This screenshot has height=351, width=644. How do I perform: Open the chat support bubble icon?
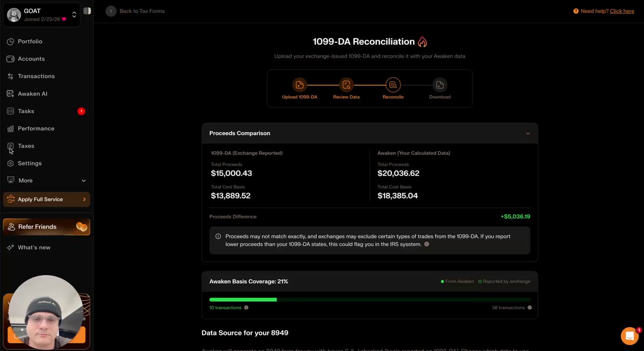point(629,335)
